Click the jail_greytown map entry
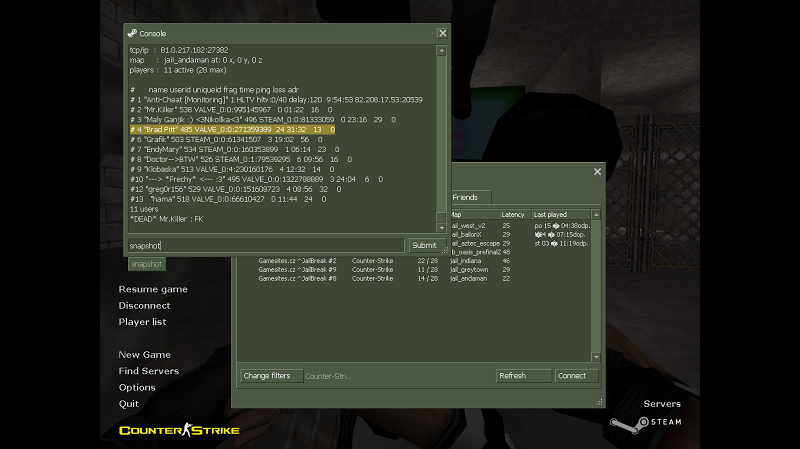 [x=469, y=269]
